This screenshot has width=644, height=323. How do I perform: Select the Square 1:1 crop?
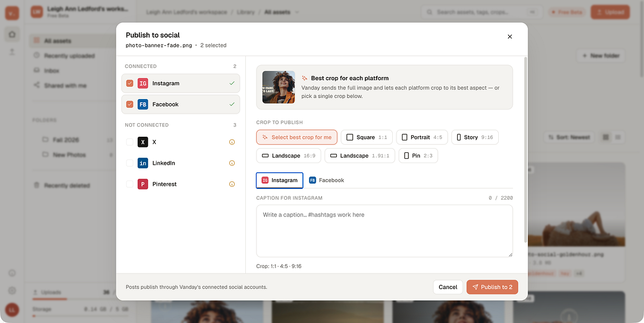(x=367, y=137)
